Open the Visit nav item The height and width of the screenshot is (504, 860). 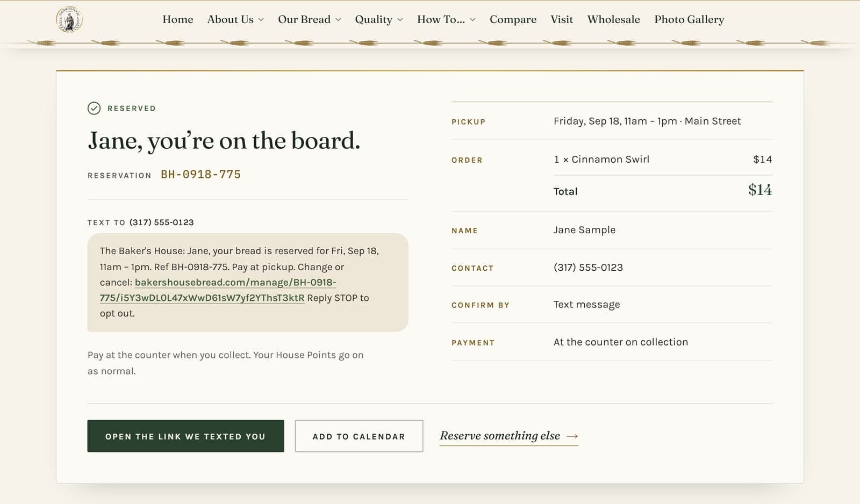click(x=562, y=19)
